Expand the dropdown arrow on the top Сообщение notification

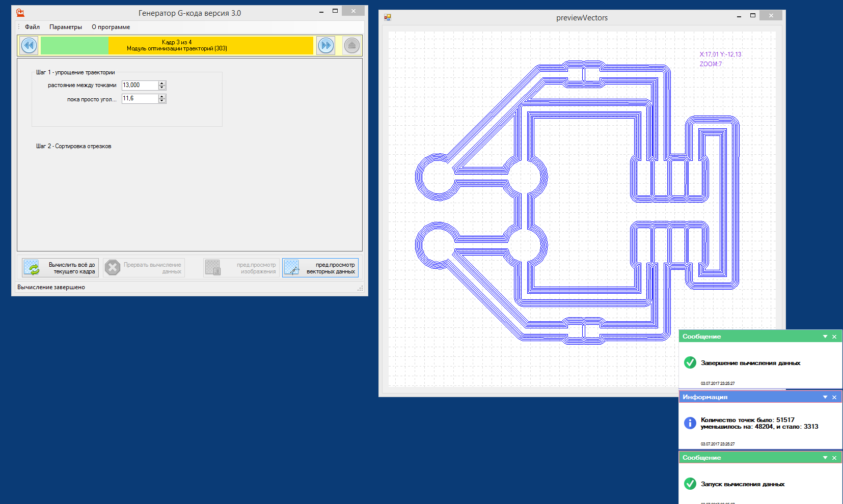[x=825, y=337]
